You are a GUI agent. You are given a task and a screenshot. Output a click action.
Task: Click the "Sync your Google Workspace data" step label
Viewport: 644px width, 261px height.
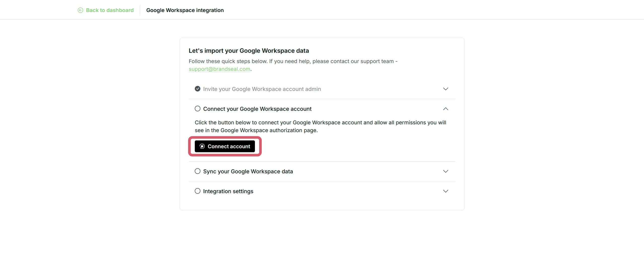pyautogui.click(x=248, y=171)
